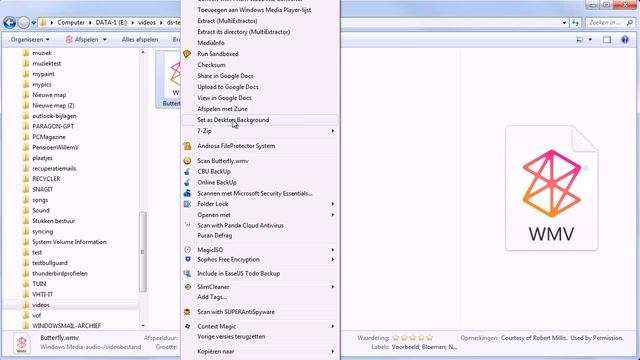Set rating with the fifth star
Image resolution: width=640 pixels, height=360 pixels.
430,338
